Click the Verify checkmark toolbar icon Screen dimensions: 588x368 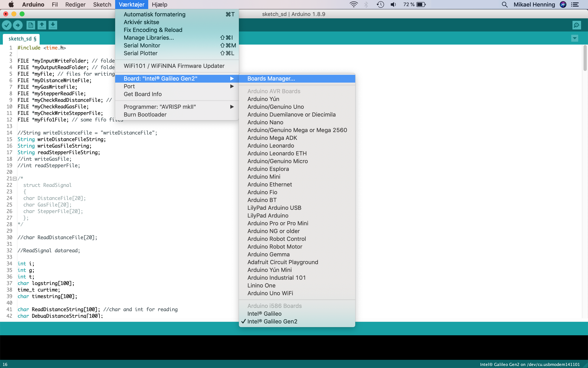(x=7, y=25)
